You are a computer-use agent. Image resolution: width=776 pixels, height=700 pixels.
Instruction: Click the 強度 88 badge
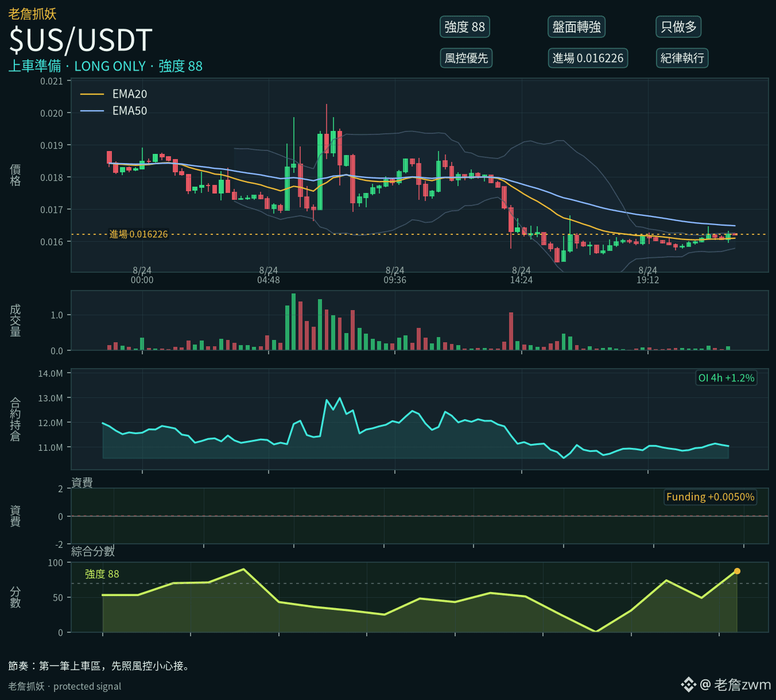[464, 27]
